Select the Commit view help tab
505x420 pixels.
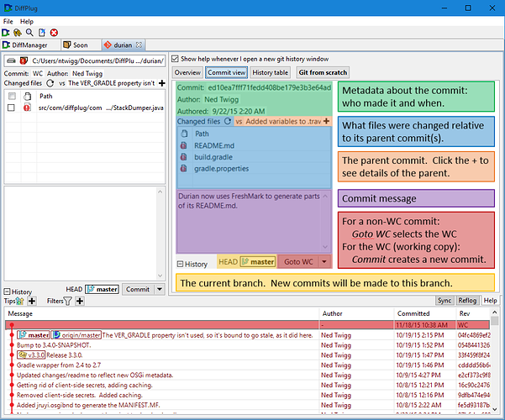click(x=226, y=72)
